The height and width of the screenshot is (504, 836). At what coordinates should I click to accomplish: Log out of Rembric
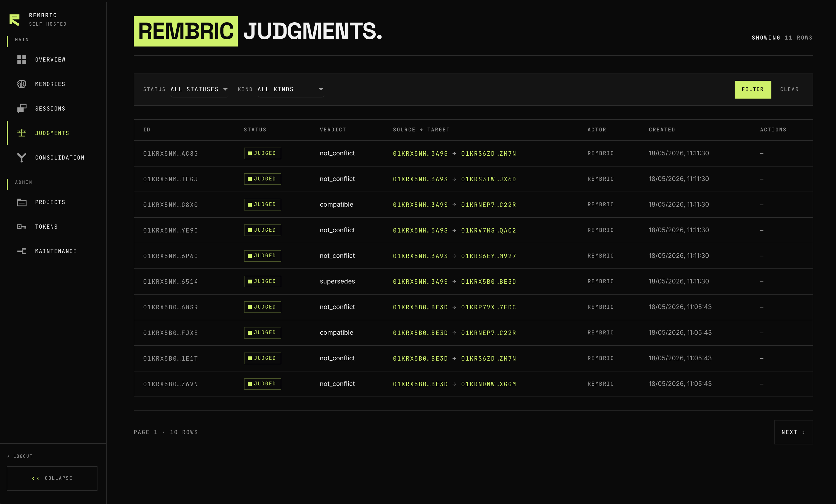20,456
